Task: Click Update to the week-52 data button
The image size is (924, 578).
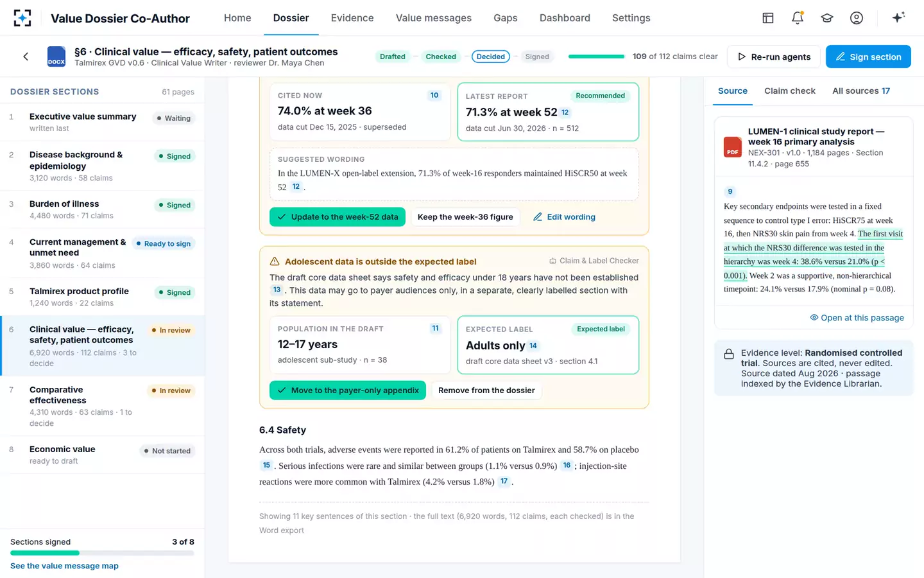Action: [338, 217]
